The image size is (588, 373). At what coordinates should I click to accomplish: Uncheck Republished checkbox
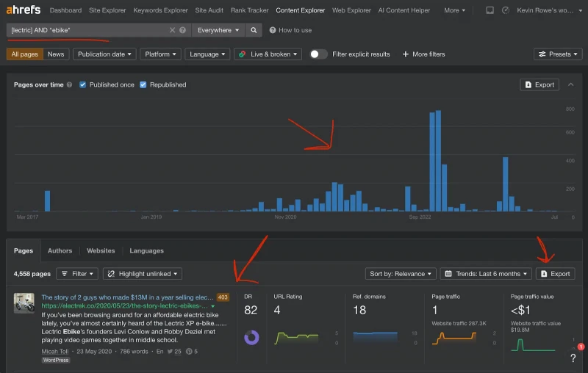(143, 84)
